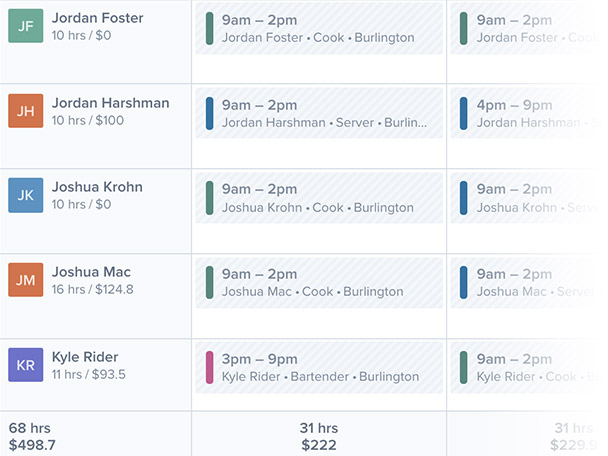Open Jordan Foster's 9am–2pm Cook Burlington shift
The width and height of the screenshot is (608, 456).
pyautogui.click(x=319, y=29)
